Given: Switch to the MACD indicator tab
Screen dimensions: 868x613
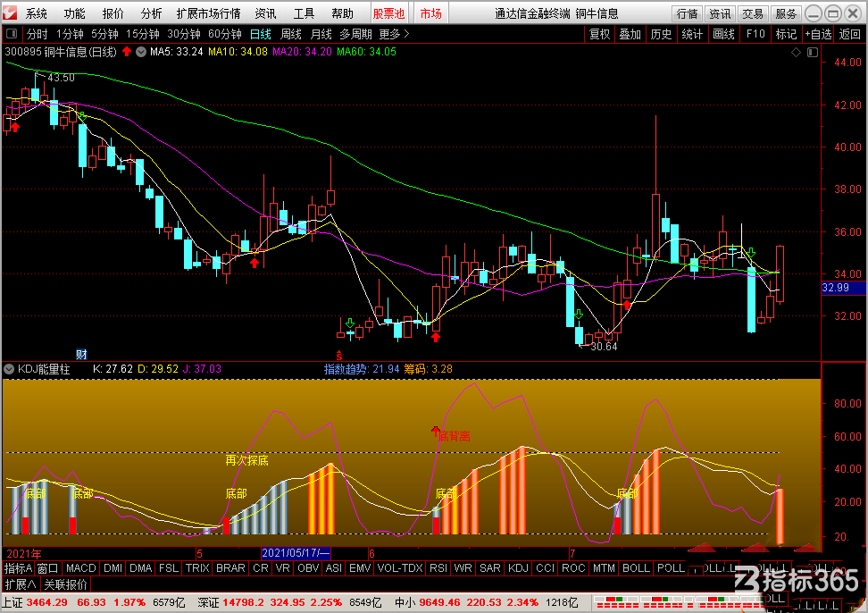Looking at the screenshot, I should [x=81, y=568].
